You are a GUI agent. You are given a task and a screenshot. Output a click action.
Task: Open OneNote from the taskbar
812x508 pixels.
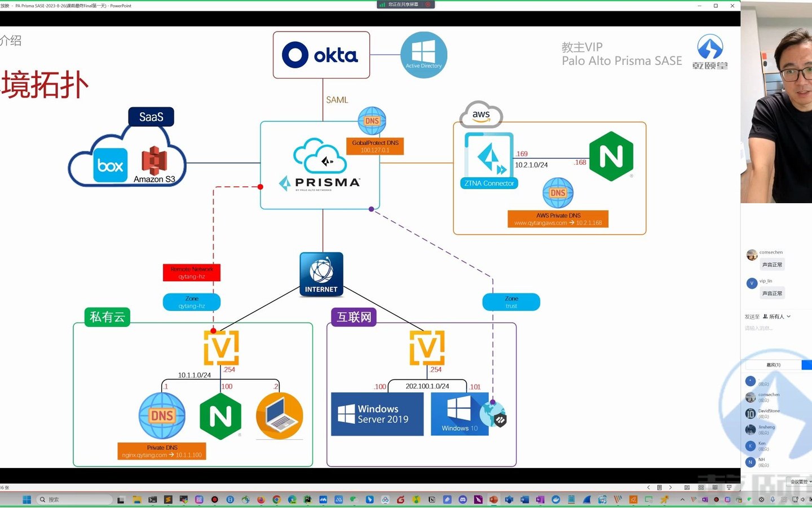(540, 500)
